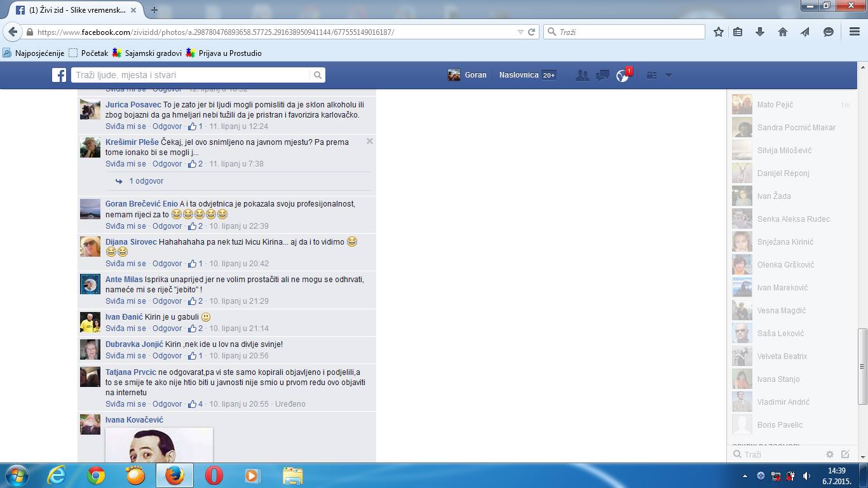View likes thumb icon on Krešimir's comment

tap(193, 164)
